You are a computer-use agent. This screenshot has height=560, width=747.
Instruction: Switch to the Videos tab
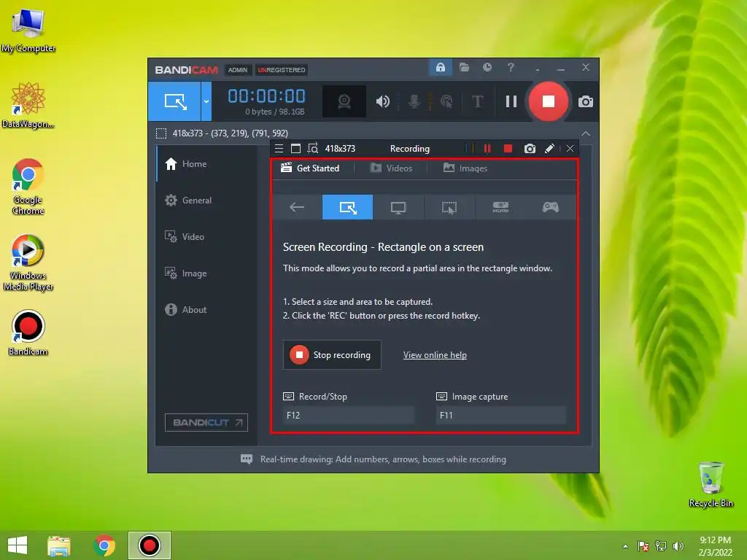coord(391,168)
